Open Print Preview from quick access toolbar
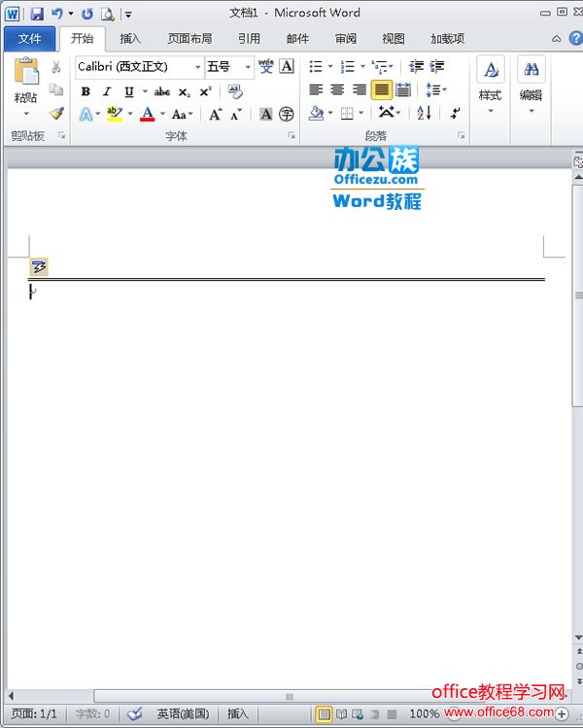The image size is (583, 728). click(x=108, y=14)
